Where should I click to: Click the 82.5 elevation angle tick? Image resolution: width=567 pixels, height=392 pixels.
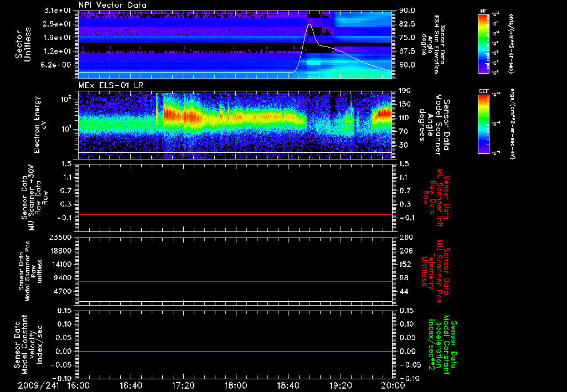407,24
